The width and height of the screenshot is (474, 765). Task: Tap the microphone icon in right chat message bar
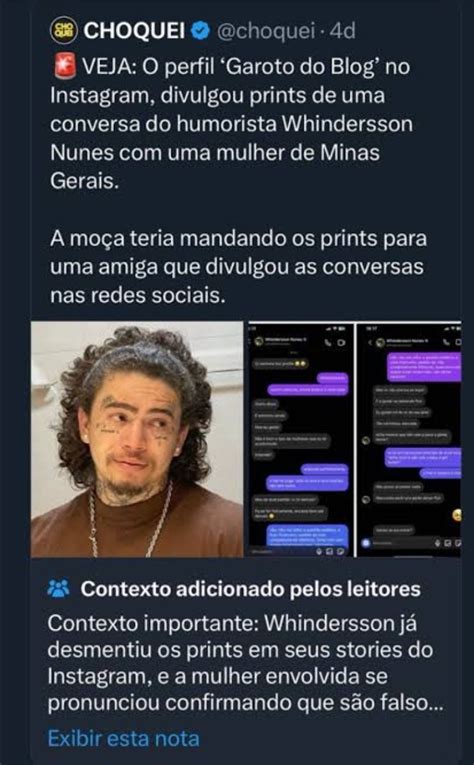click(437, 543)
